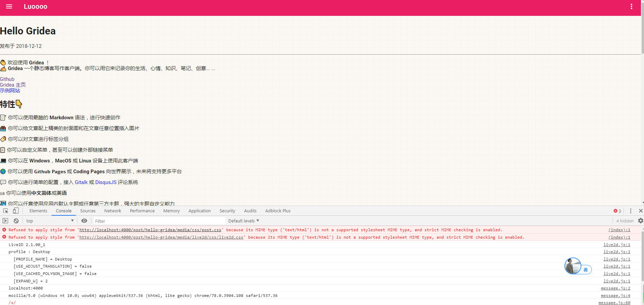644x305 pixels.
Task: Click the clear console icon
Action: [x=16, y=220]
